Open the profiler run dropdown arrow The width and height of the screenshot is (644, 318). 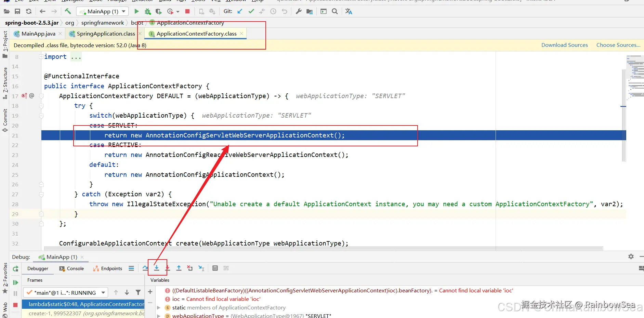point(178,12)
